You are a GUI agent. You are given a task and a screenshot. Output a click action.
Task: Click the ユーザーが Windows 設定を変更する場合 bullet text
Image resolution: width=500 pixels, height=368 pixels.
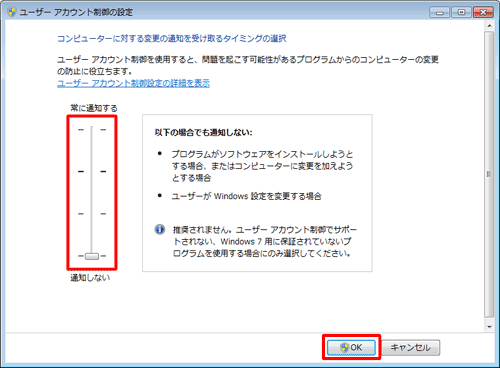click(247, 196)
